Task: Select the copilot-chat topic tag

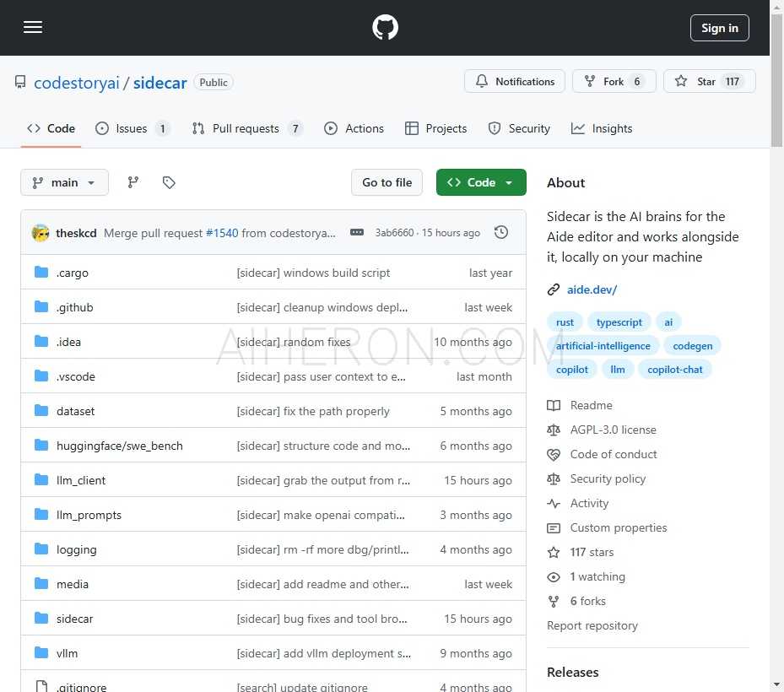Action: [x=675, y=370]
